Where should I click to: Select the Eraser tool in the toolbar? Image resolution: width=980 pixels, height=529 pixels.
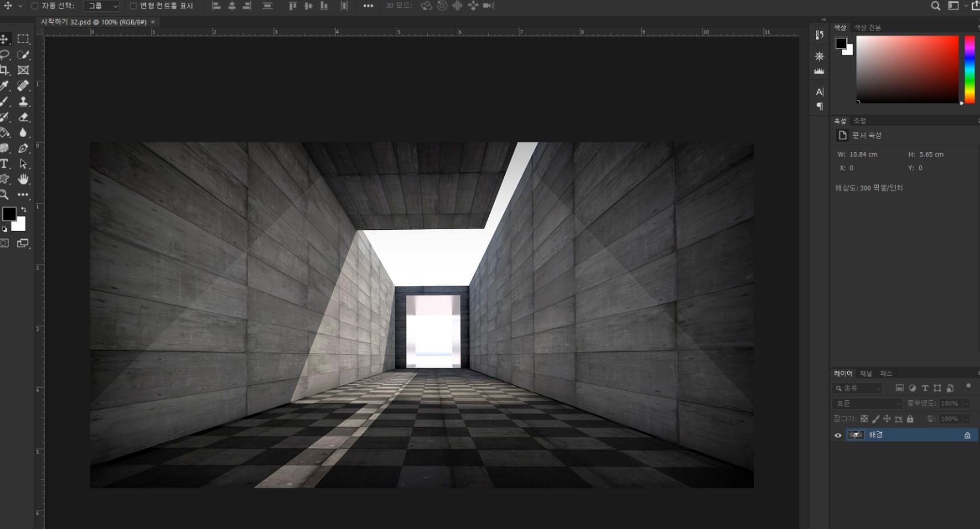23,117
